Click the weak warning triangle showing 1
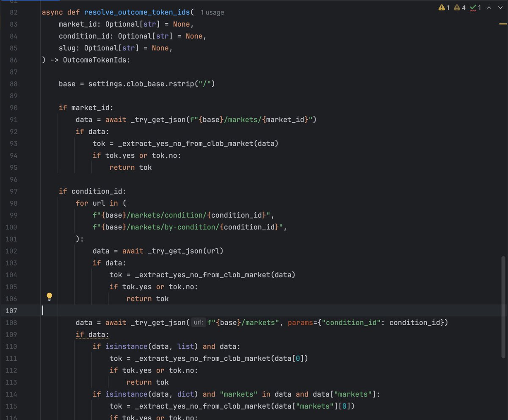508x420 pixels. pos(442,8)
